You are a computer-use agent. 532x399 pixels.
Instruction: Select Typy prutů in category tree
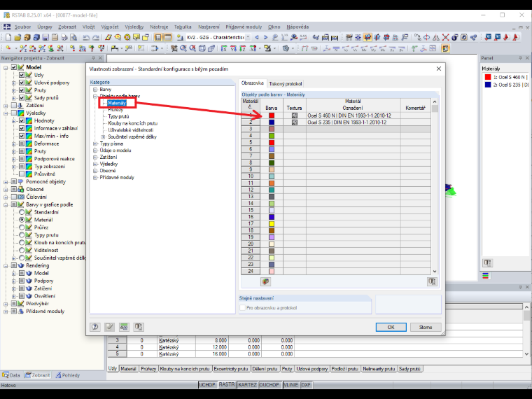pos(118,116)
